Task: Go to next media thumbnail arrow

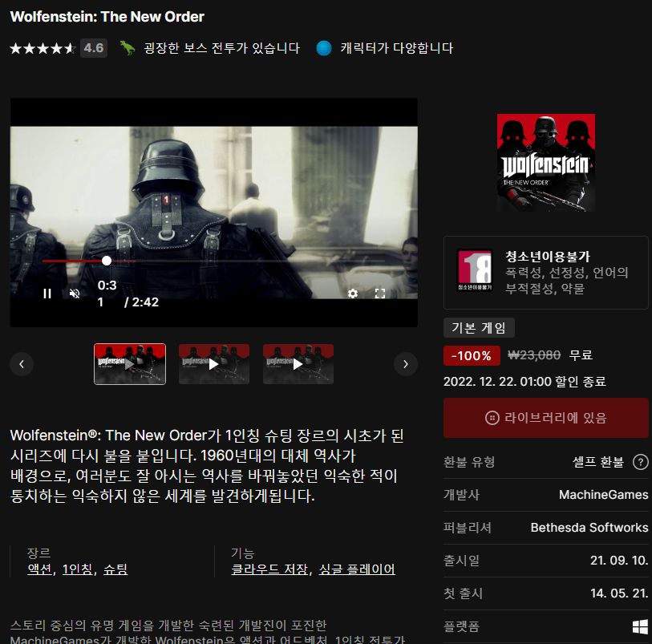Action: [406, 364]
